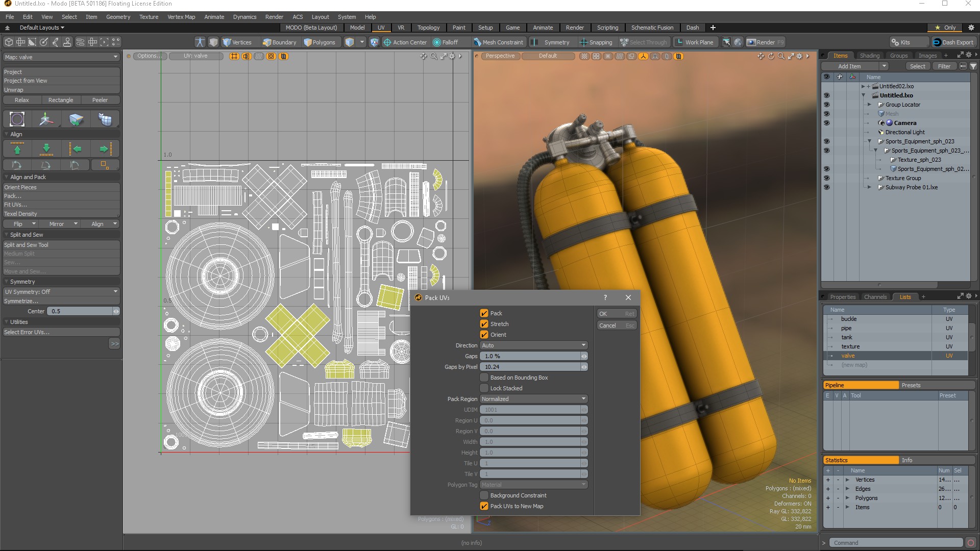Enable Based on Bounding Box
Screen dimensions: 980x551
pos(484,378)
